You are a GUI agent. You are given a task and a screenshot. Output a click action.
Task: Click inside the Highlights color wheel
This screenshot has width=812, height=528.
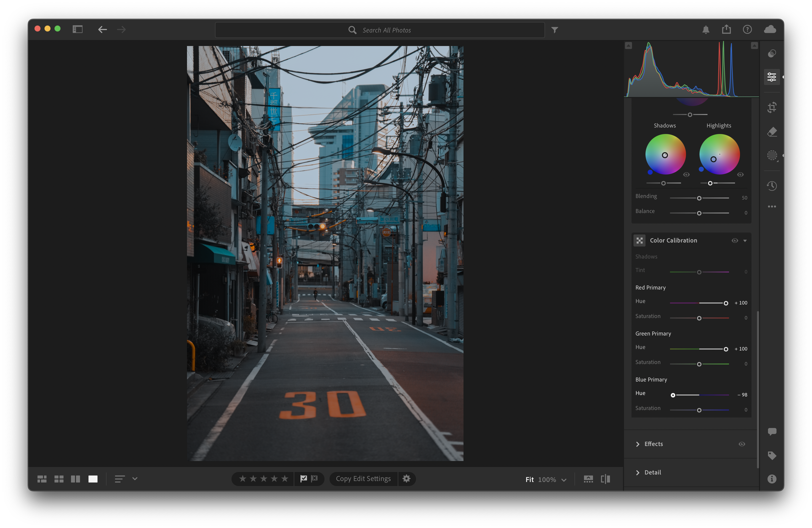tap(719, 154)
